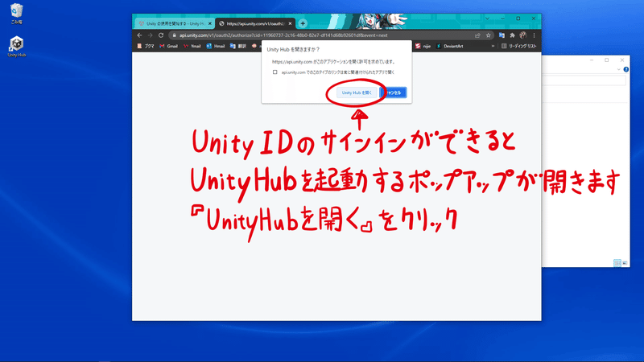Collapse ribbon chevron in the background window
The width and height of the screenshot is (644, 362).
618,69
